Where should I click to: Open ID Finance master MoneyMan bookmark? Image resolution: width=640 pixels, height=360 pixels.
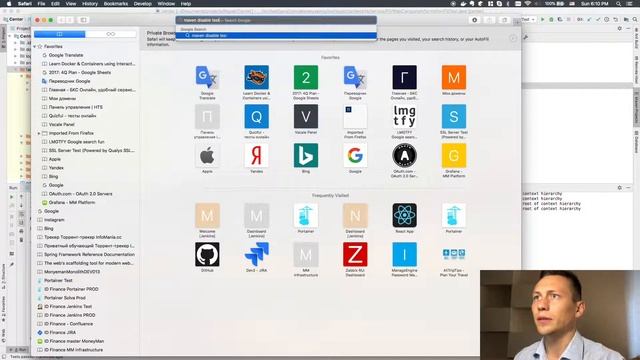click(x=74, y=341)
